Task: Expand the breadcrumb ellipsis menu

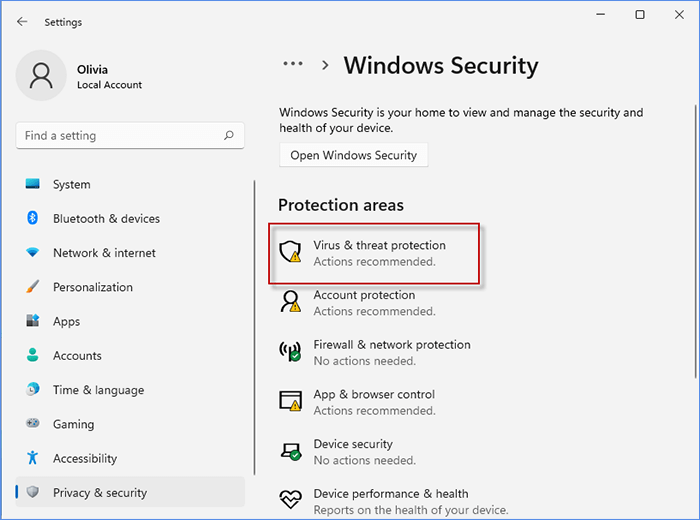Action: [x=292, y=64]
